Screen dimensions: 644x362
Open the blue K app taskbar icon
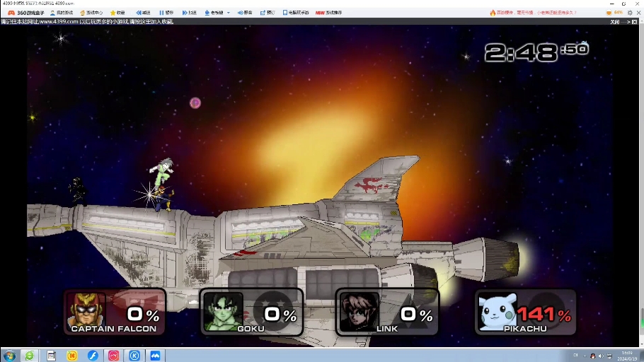tap(134, 356)
